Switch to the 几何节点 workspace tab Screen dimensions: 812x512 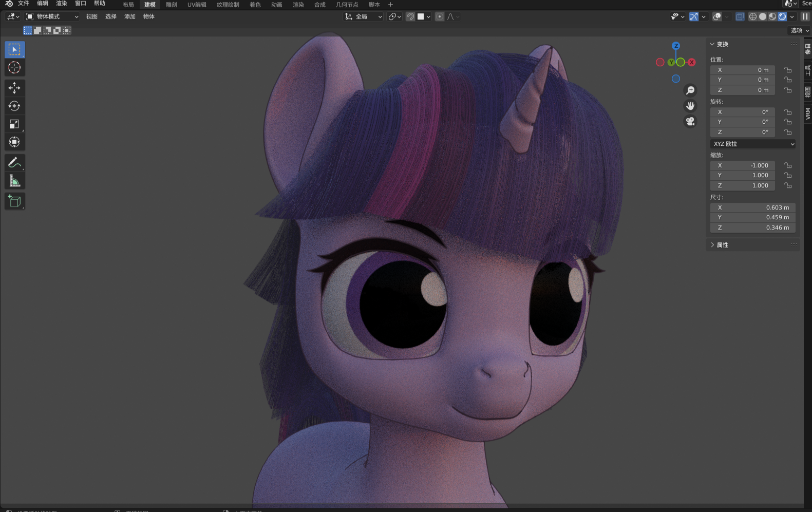(347, 5)
